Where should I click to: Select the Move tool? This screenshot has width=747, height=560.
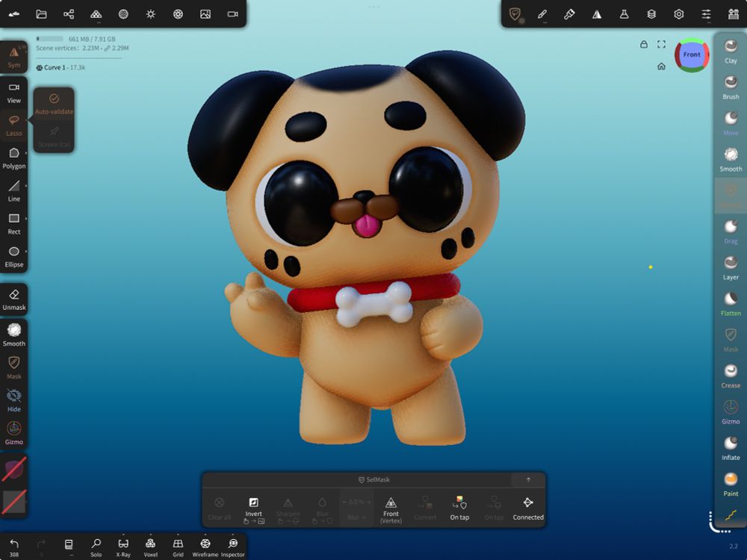click(x=731, y=123)
